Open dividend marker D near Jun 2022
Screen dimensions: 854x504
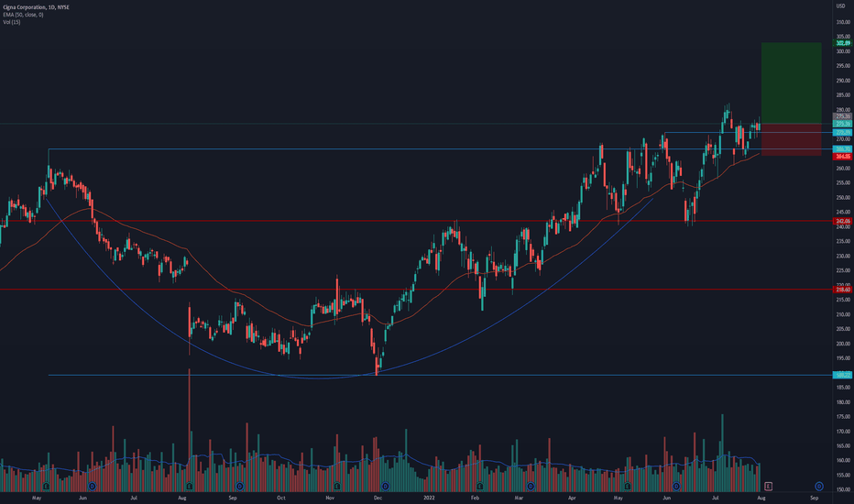[676, 486]
